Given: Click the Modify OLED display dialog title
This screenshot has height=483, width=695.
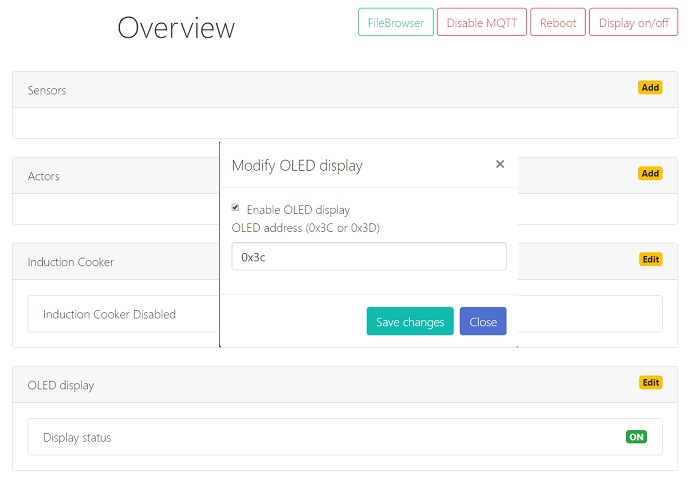Looking at the screenshot, I should pos(297,166).
